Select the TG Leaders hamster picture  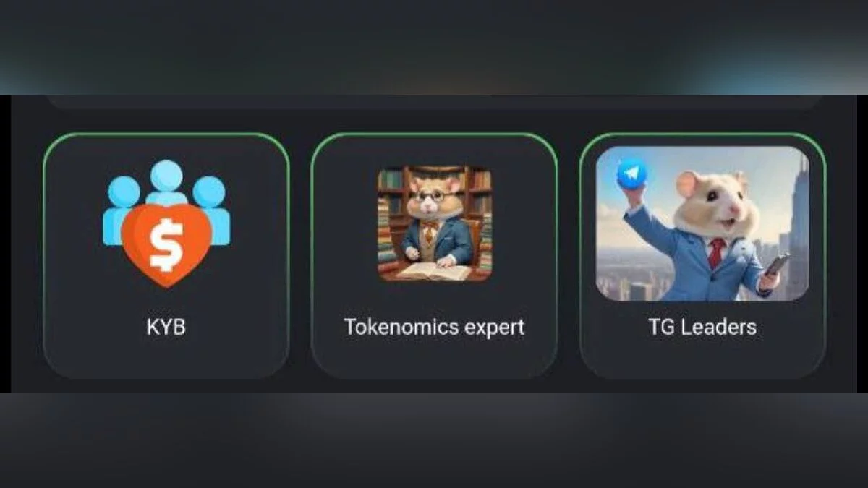pos(702,223)
